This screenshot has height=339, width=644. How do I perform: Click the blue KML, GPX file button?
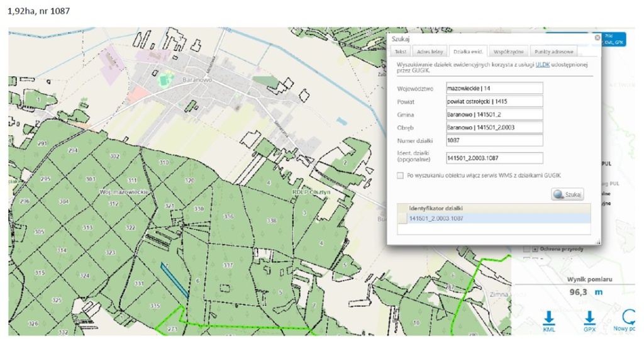(615, 39)
